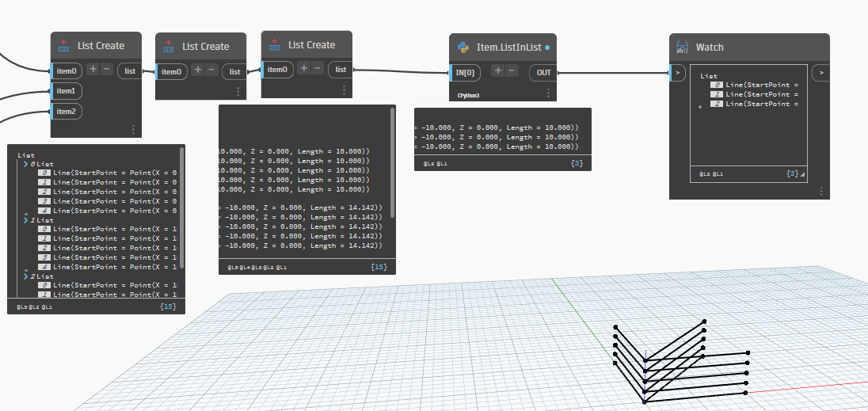Remove IN port with minus on Item.ListInList
Screen dimensions: 868x411
(512, 70)
